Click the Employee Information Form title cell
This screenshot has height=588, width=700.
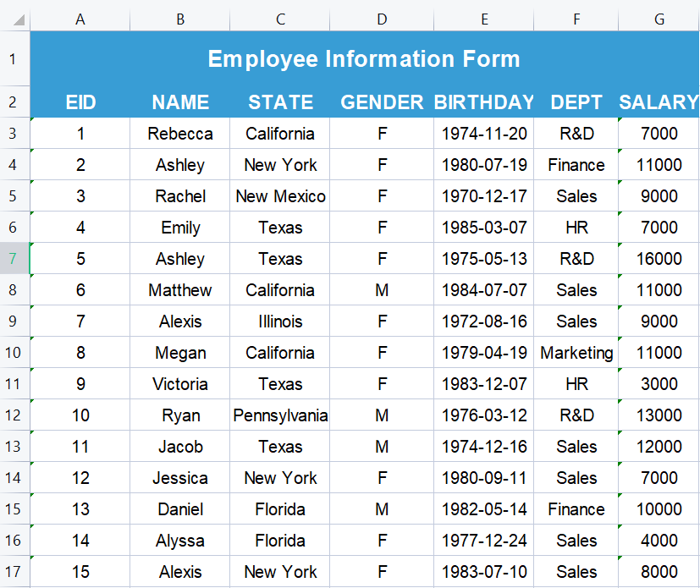coord(365,58)
